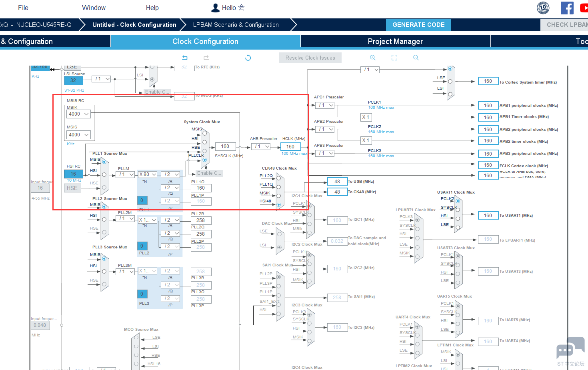Select PLL2Q in the CLK48 Clock Mux
Image resolution: width=588 pixels, height=370 pixels.
click(279, 178)
